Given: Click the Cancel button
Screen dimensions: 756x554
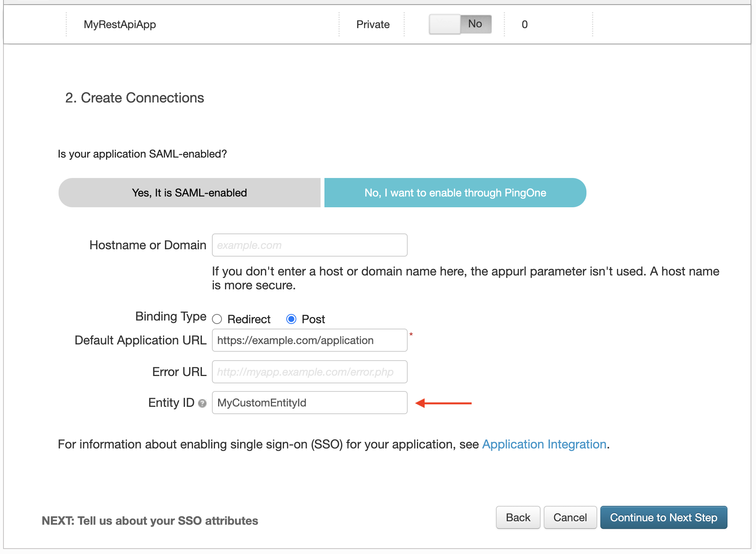Looking at the screenshot, I should [570, 517].
